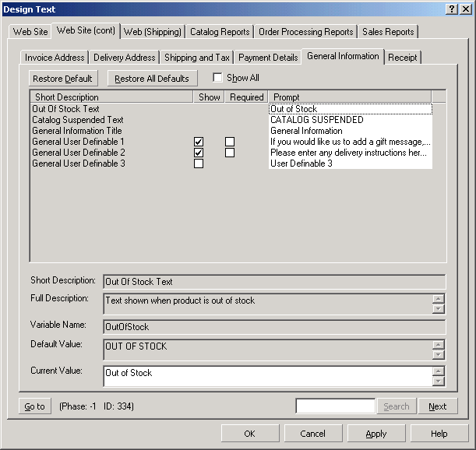The width and height of the screenshot is (476, 450).
Task: Tick Required for General User Definable 2
Action: click(x=230, y=153)
